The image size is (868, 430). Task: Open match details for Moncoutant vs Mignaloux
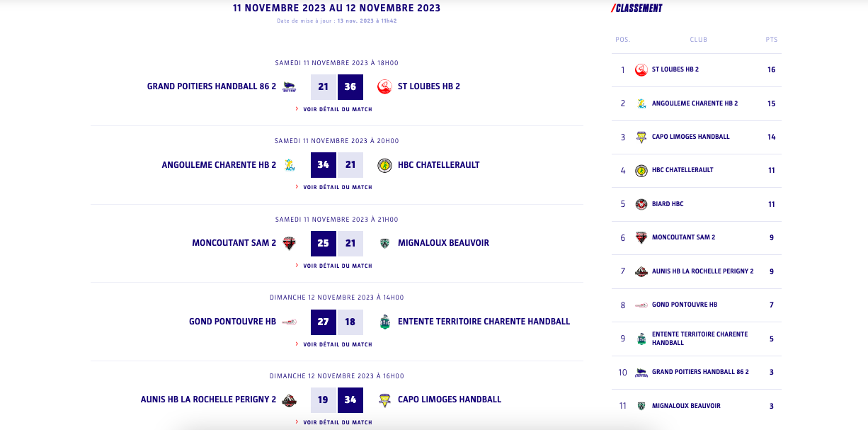coord(337,266)
